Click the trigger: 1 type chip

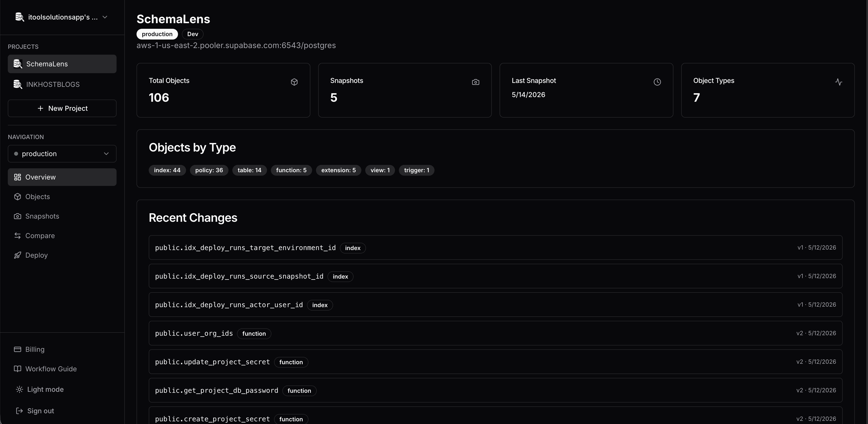click(416, 170)
